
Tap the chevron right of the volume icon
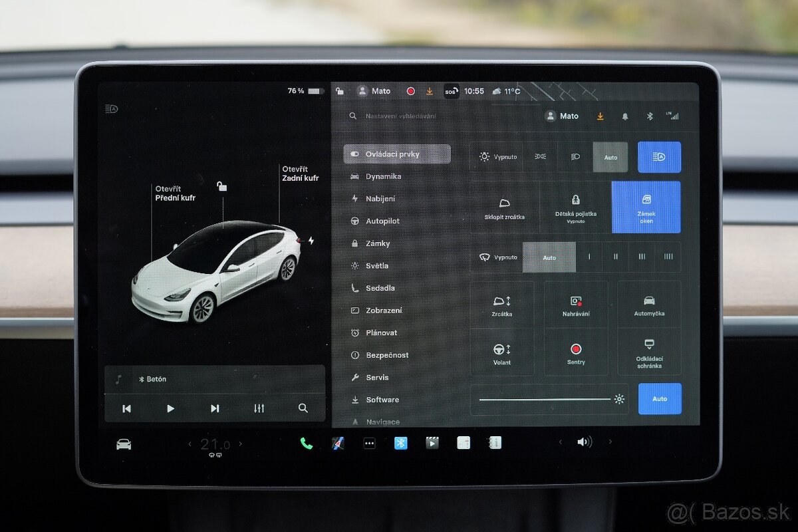point(609,442)
